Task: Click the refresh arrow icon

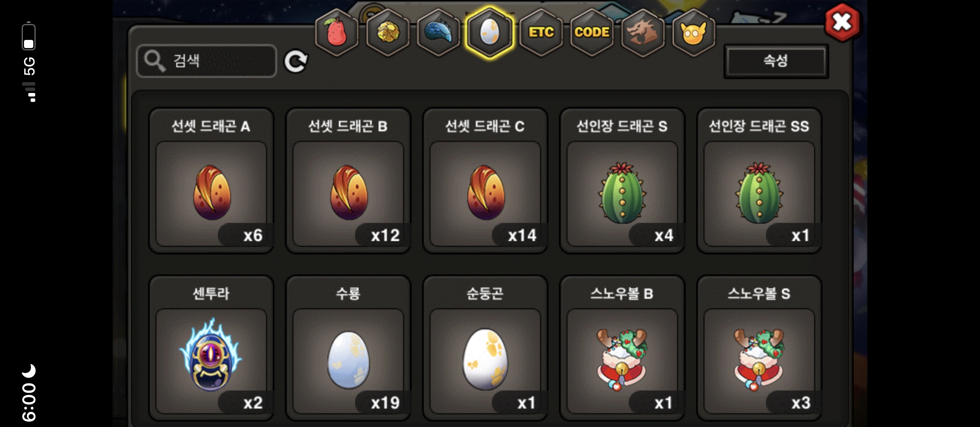Action: (x=296, y=61)
